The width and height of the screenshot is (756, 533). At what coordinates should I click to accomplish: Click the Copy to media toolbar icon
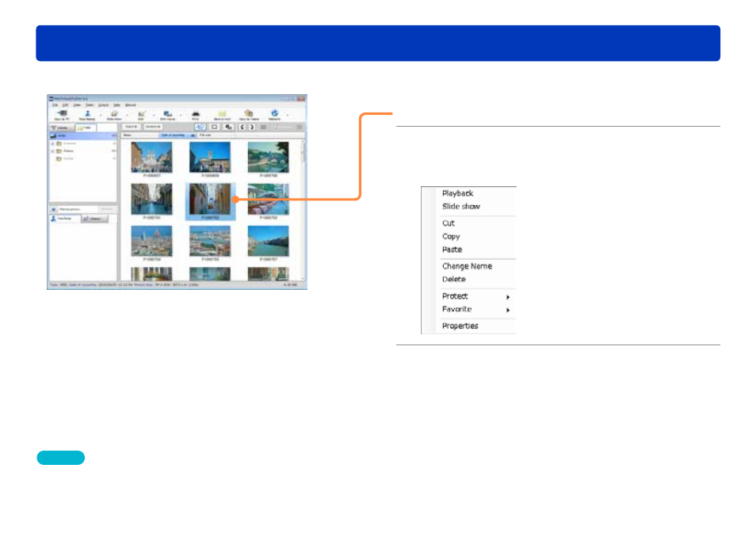(x=249, y=115)
